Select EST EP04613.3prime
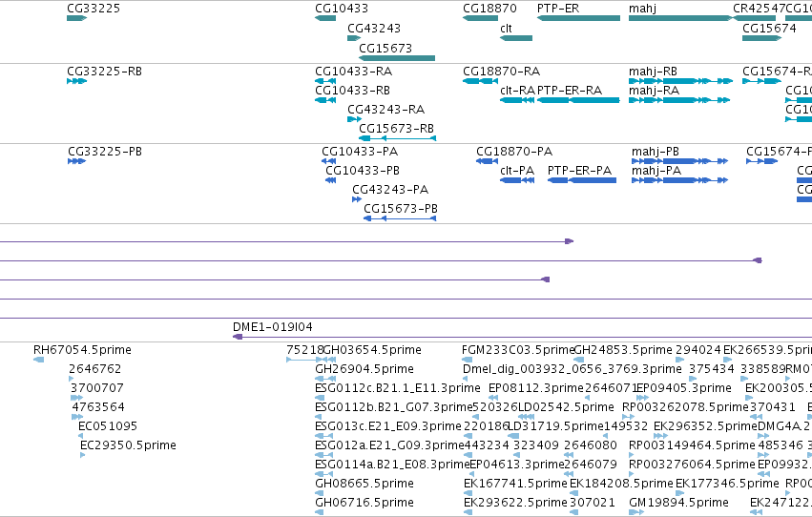The width and height of the screenshot is (812, 517). tap(517, 465)
